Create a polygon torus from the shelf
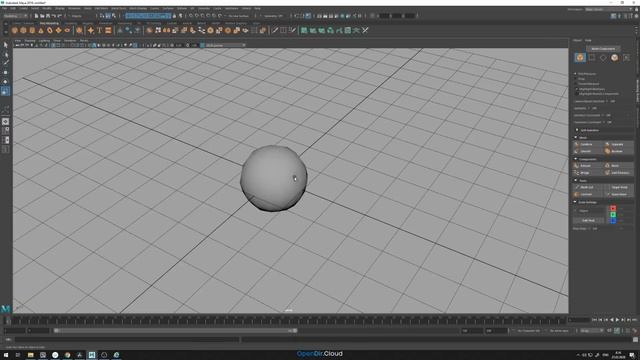Screen dimensions: 640x360 click(50, 30)
